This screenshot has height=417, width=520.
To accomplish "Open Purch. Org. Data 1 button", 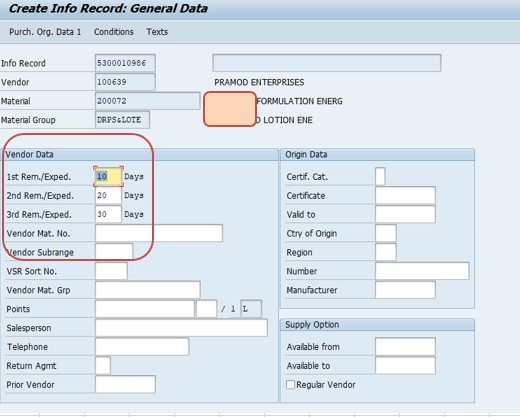I will pyautogui.click(x=45, y=32).
